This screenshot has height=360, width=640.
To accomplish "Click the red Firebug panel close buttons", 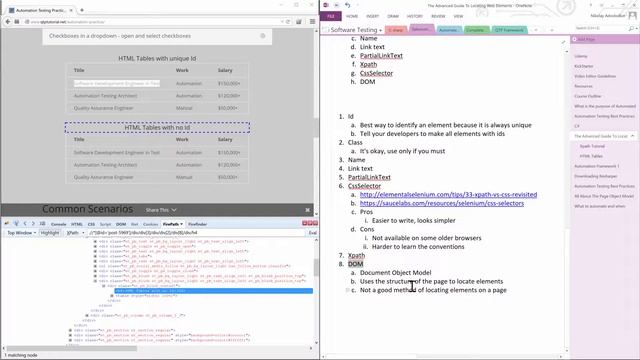I will click(310, 223).
